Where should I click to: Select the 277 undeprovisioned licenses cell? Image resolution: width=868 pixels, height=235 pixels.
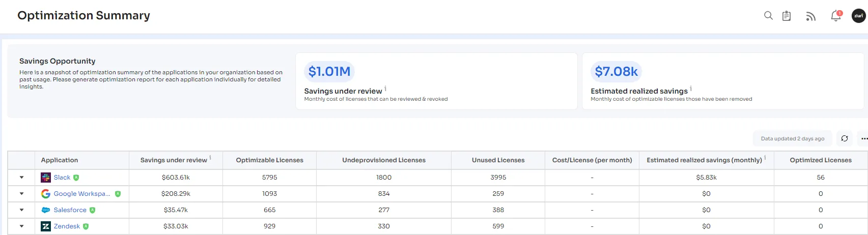pyautogui.click(x=384, y=210)
